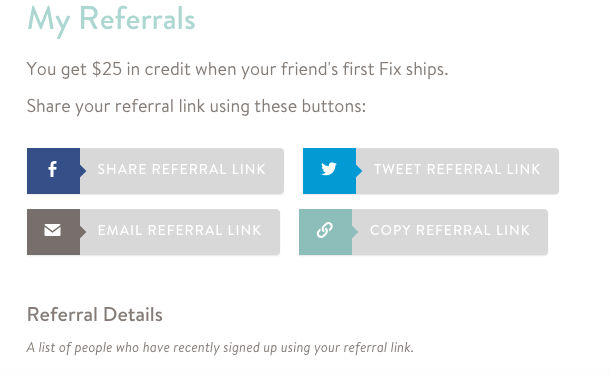Click the arrow notch on the Twitter button
The image size is (610, 375).
click(359, 170)
